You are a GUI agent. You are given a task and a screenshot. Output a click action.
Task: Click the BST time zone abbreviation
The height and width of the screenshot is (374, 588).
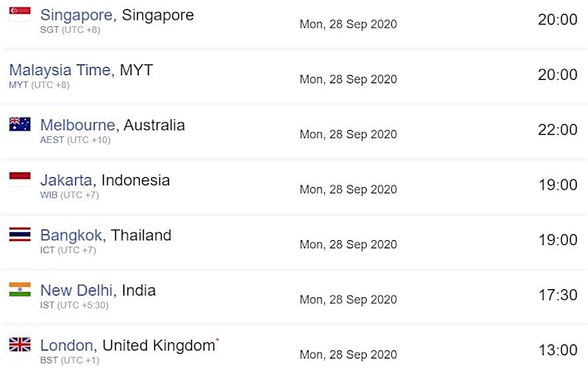49,360
